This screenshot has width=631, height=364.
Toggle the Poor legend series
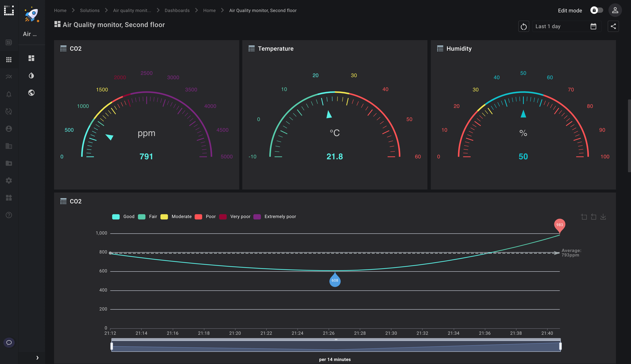(x=205, y=217)
